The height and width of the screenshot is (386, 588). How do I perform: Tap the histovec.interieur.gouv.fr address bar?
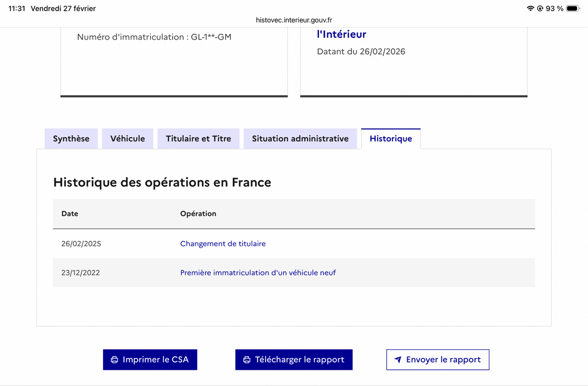294,20
